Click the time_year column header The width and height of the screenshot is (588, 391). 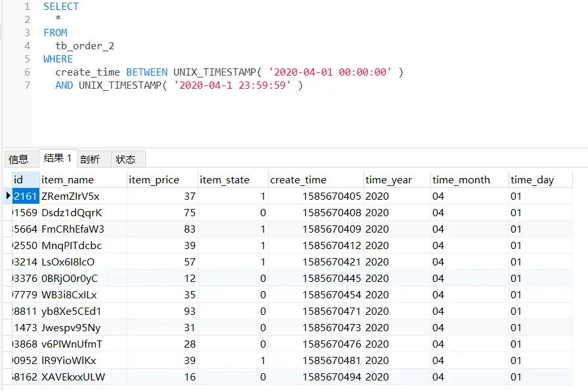coord(397,180)
